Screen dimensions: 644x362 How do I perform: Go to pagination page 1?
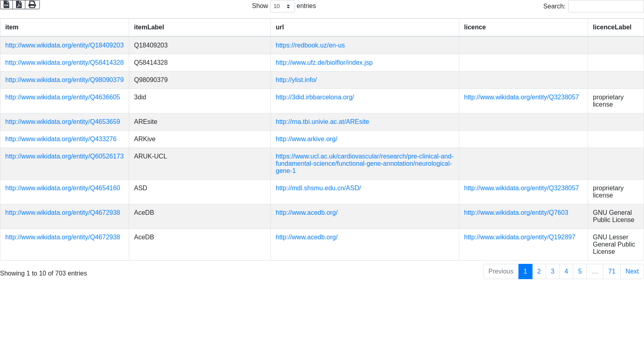tap(525, 271)
